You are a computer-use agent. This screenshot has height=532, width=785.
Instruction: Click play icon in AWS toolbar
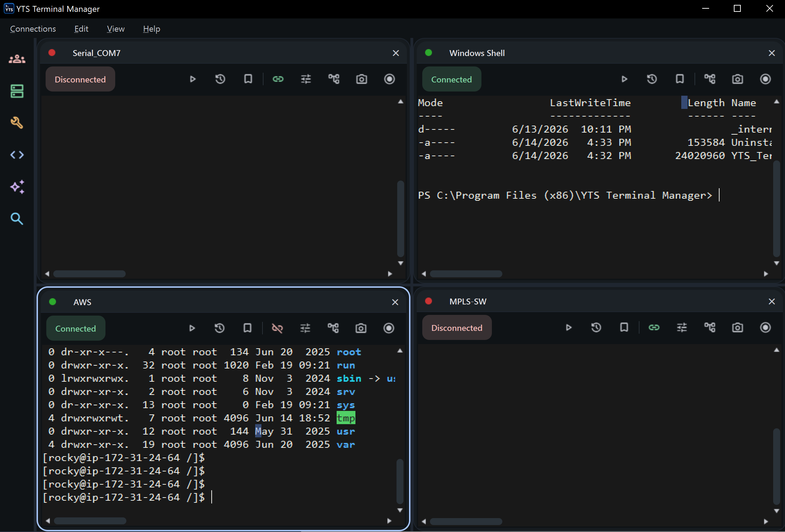192,328
